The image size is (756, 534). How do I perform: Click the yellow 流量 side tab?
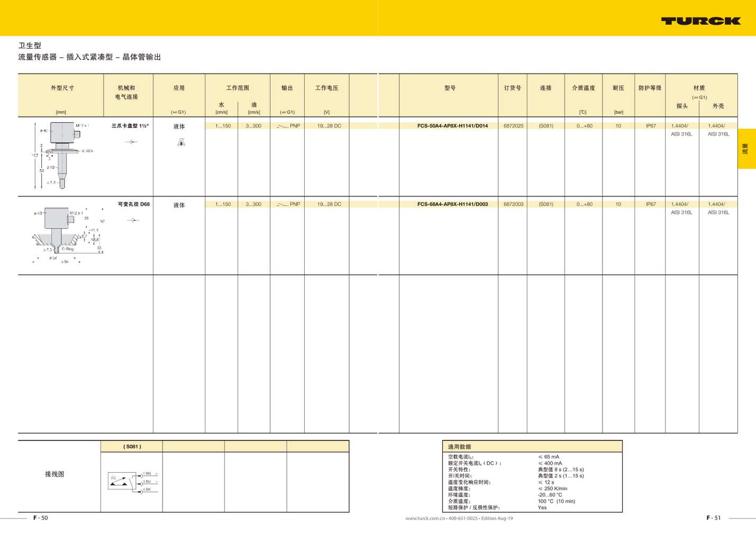(746, 149)
